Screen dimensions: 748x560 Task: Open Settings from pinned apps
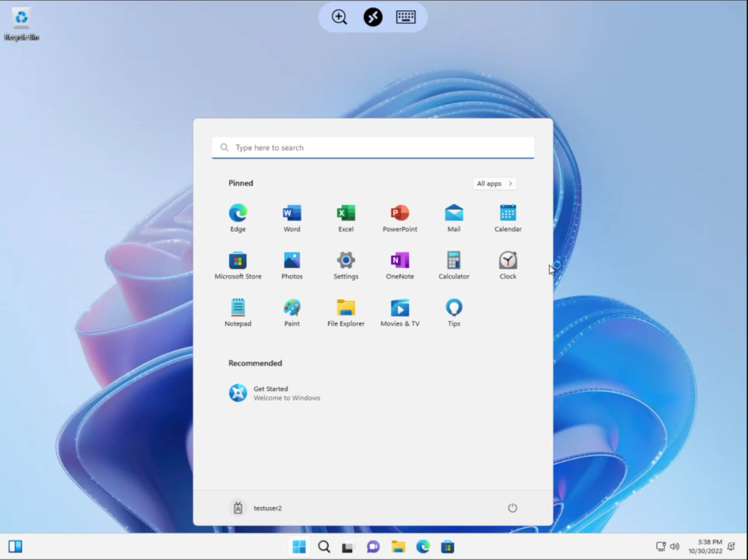pos(346,265)
